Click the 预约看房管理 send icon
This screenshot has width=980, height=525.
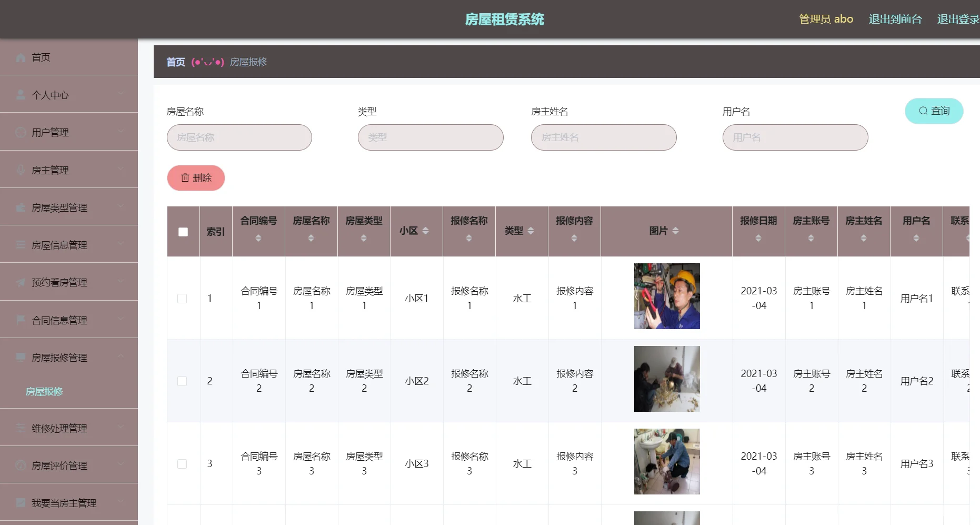[20, 282]
